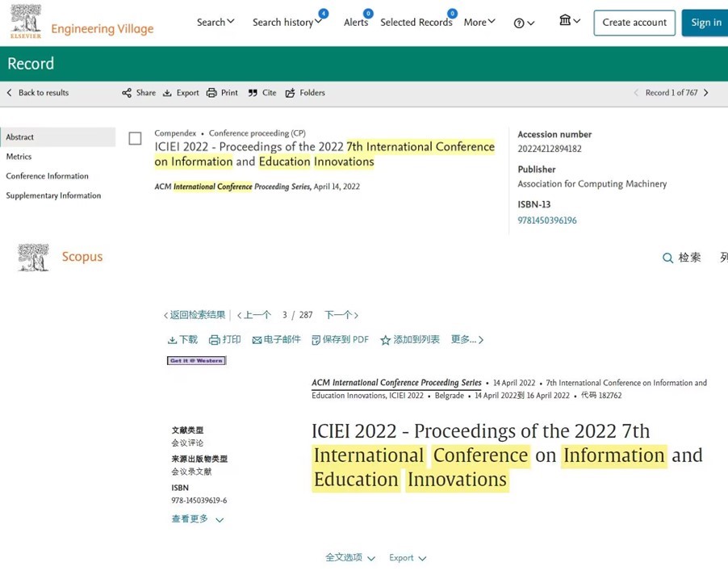
Task: Go to next Scopus record (下一个)
Action: click(x=341, y=315)
